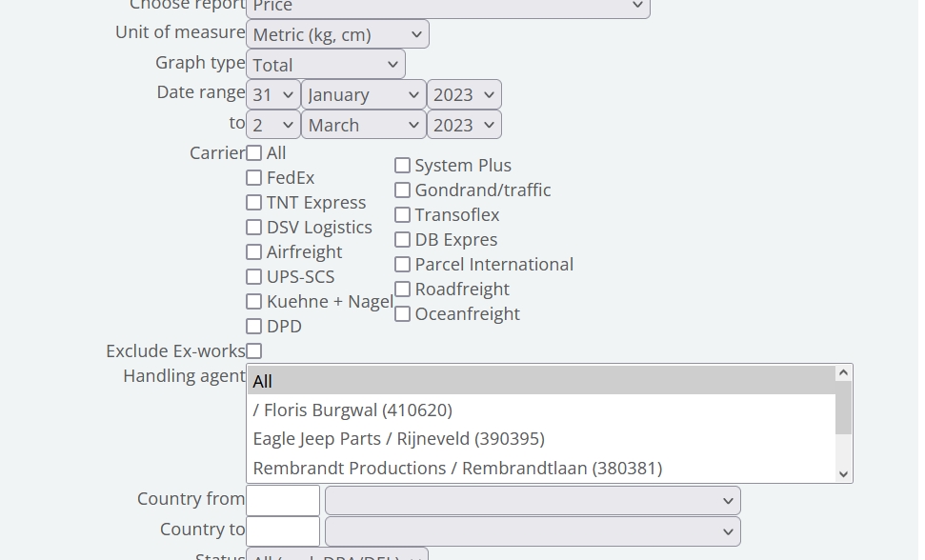Check the FedEx carrier checkbox
This screenshot has height=560, width=925.
254,178
